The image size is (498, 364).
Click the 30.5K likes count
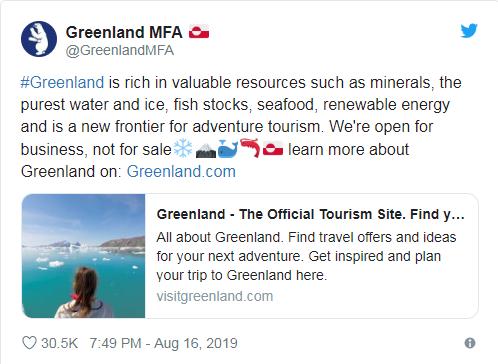click(59, 343)
